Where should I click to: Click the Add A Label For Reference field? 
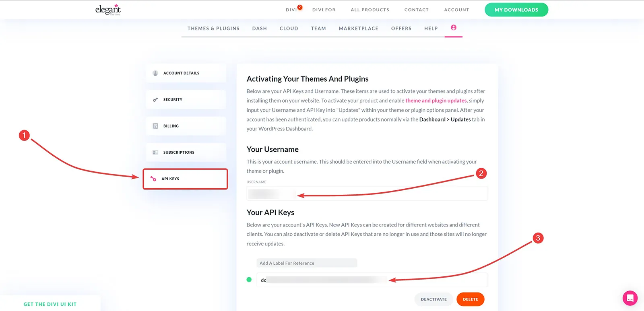click(307, 263)
